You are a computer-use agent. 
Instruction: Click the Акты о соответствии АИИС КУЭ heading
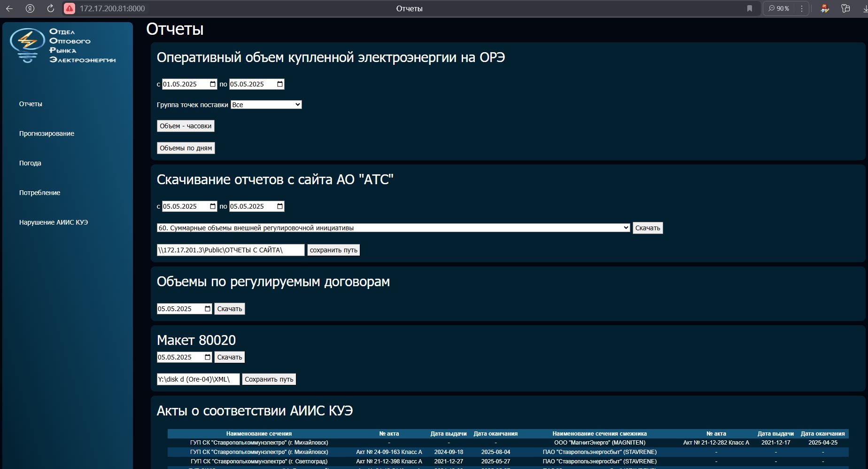coord(255,411)
